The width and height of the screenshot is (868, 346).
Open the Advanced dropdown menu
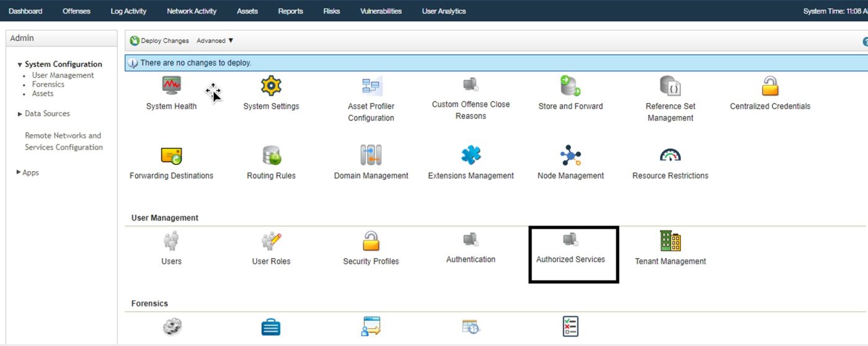click(215, 41)
